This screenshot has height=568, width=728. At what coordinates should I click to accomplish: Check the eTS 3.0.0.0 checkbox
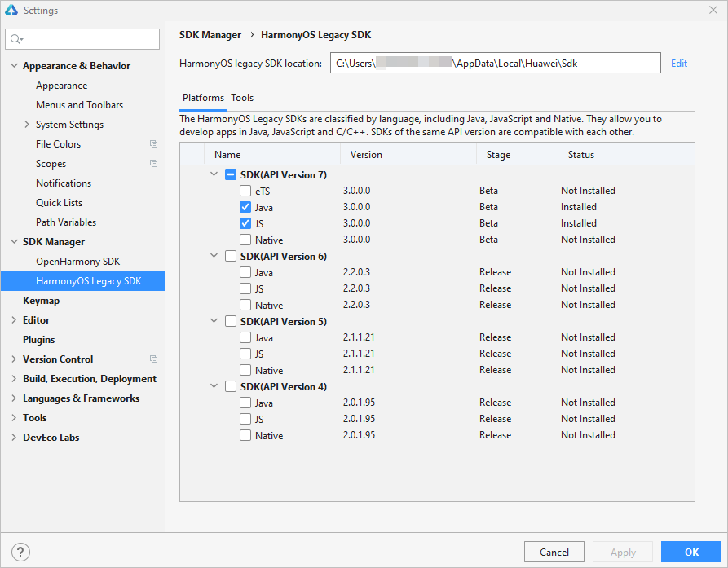click(245, 191)
